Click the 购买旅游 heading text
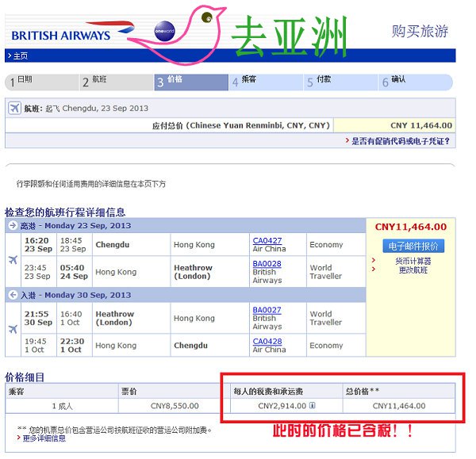The height and width of the screenshot is (459, 476). pos(420,31)
